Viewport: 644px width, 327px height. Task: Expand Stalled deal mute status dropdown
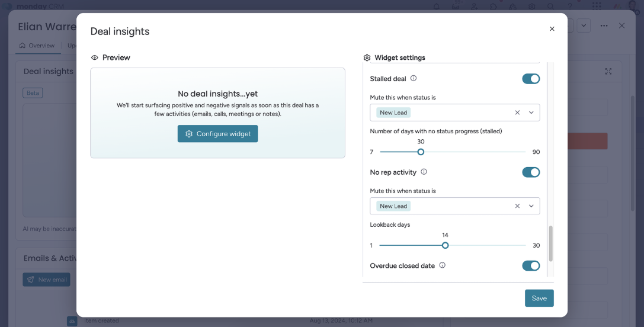[531, 113]
